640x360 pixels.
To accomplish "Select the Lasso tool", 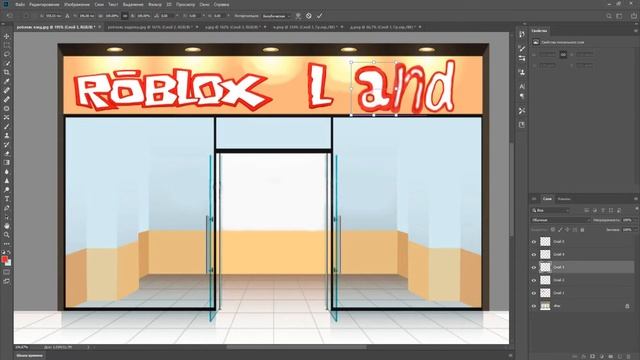I will (x=7, y=54).
